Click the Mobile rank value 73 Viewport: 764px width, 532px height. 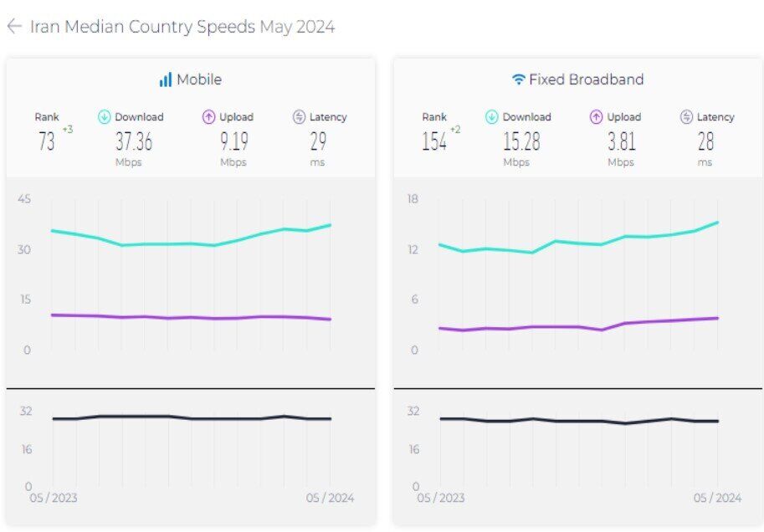tap(47, 141)
